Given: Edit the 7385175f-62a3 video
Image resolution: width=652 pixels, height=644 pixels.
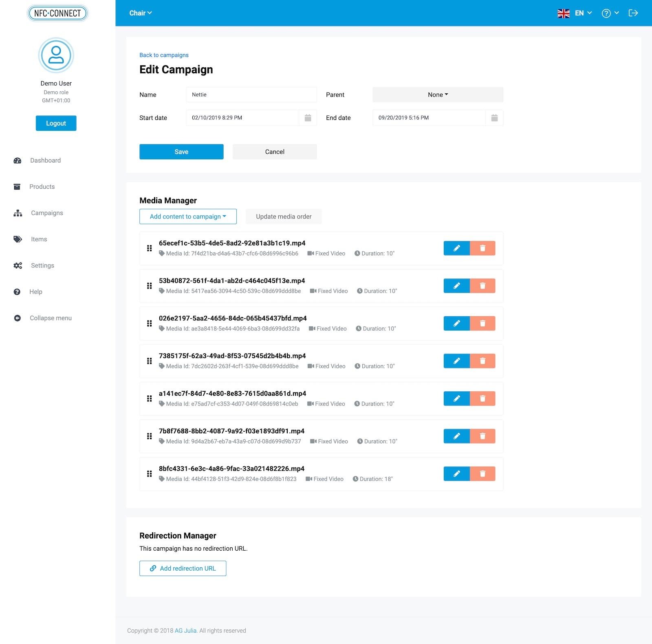Looking at the screenshot, I should [456, 361].
